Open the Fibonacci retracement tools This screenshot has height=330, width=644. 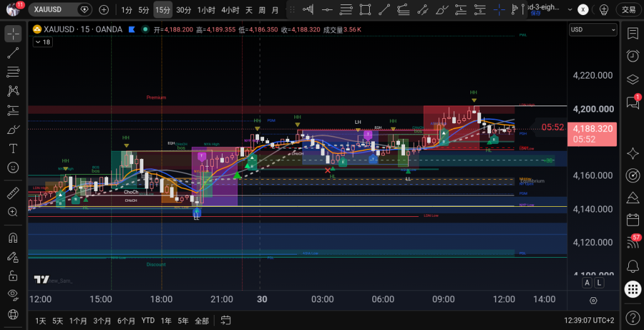13,72
